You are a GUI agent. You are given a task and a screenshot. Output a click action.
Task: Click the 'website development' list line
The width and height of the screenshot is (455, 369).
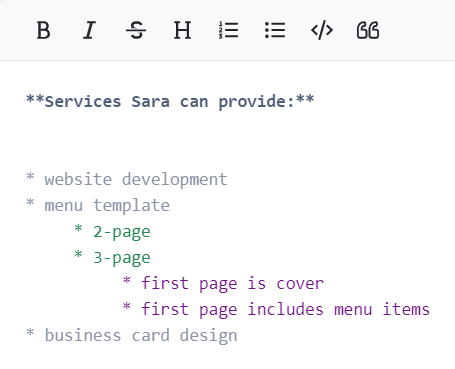[127, 179]
